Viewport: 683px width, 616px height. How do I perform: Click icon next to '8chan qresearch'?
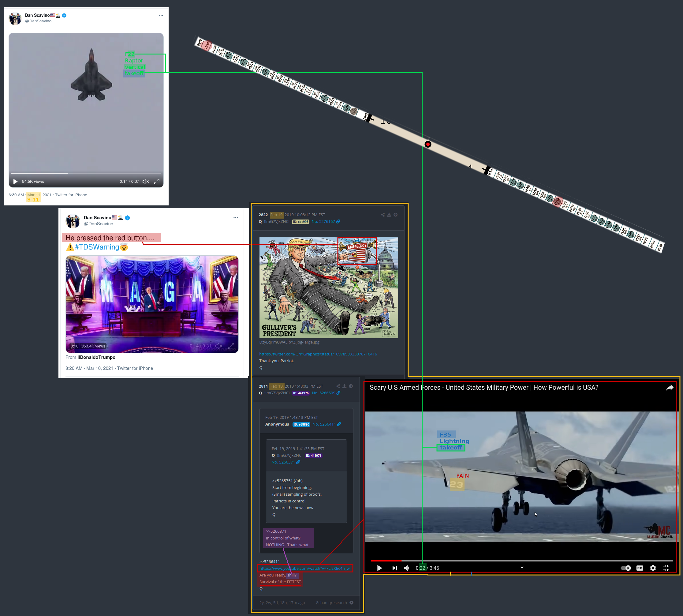(x=352, y=603)
